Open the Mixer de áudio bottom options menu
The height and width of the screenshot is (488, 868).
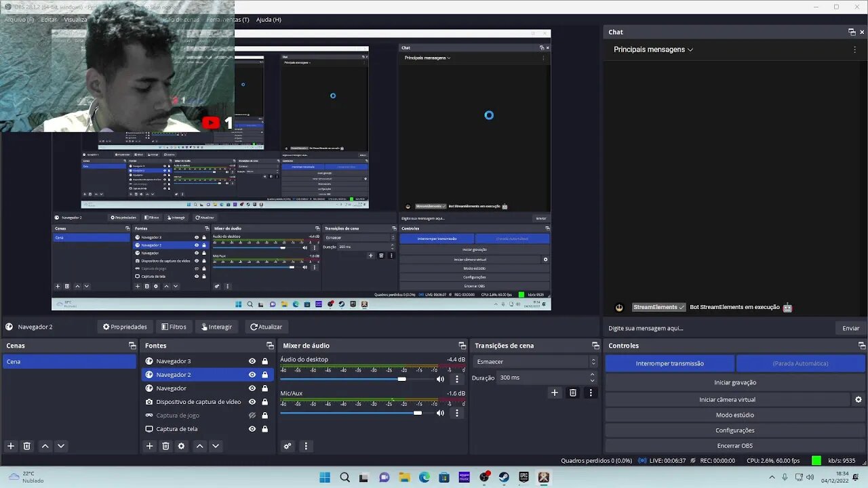306,446
